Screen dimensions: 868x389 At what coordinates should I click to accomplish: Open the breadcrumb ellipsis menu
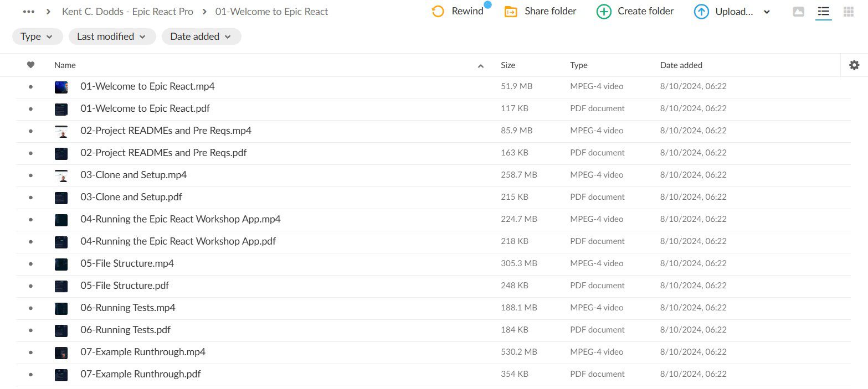tap(29, 12)
